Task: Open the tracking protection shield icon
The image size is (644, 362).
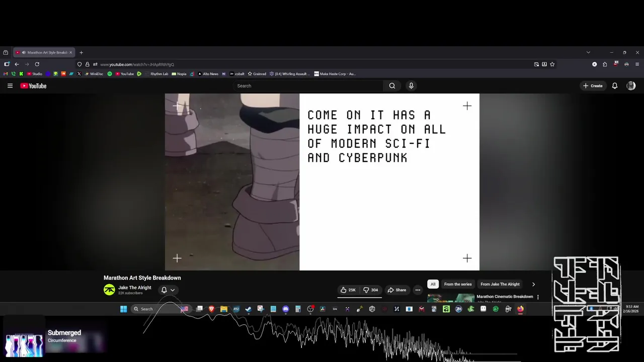Action: click(x=79, y=64)
